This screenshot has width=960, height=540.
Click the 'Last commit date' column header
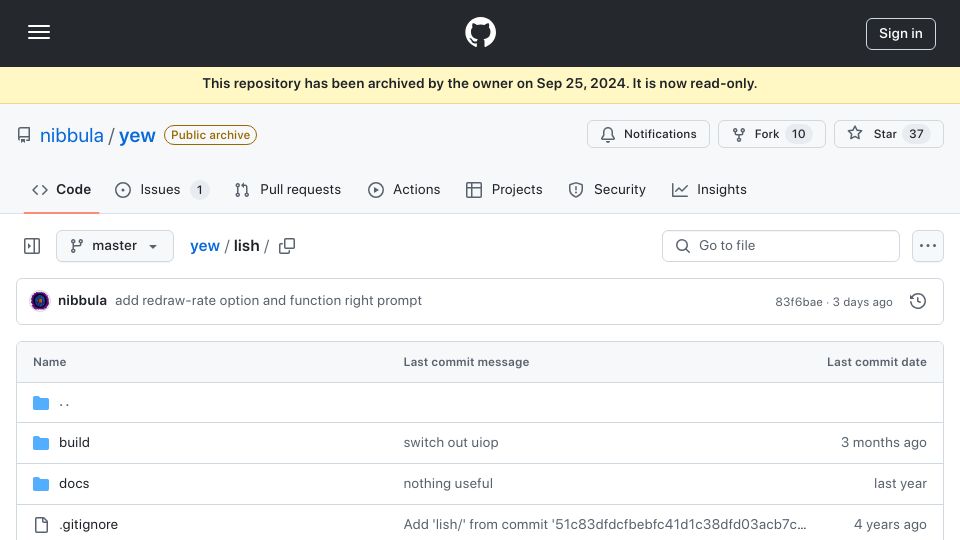click(877, 362)
